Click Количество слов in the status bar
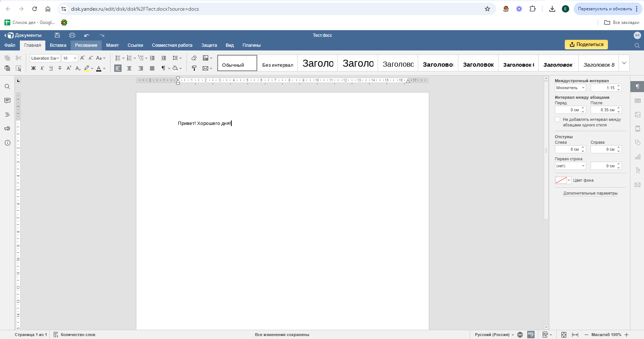 click(x=74, y=335)
